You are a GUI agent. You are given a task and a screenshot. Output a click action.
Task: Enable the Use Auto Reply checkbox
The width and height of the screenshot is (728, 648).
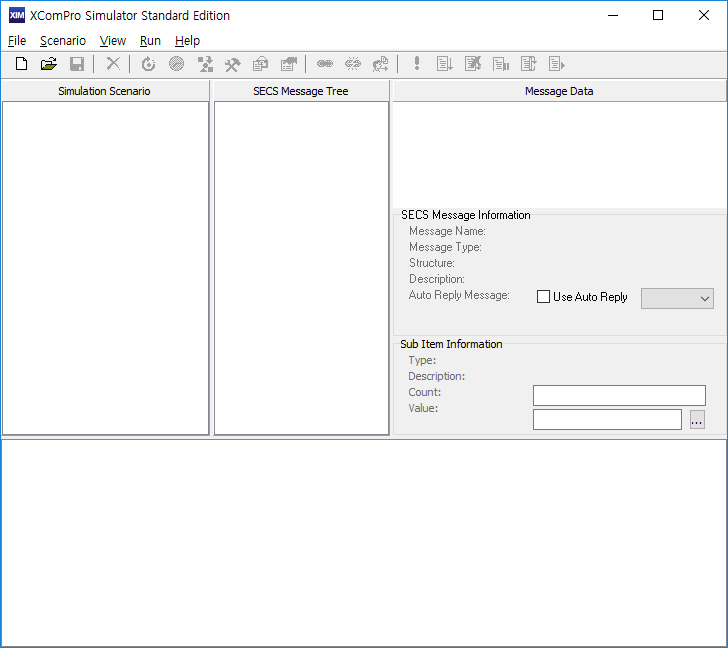point(543,297)
